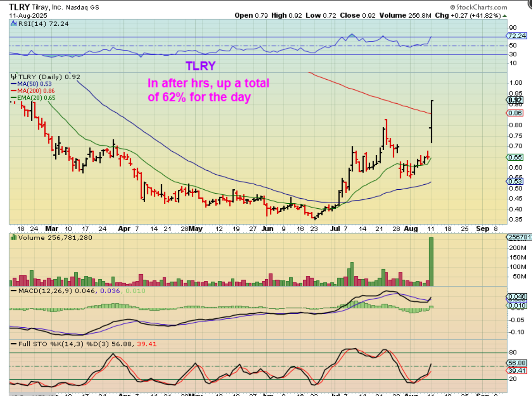Click the tall green Aug 11 volume bar
This screenshot has width=532, height=396.
point(431,262)
